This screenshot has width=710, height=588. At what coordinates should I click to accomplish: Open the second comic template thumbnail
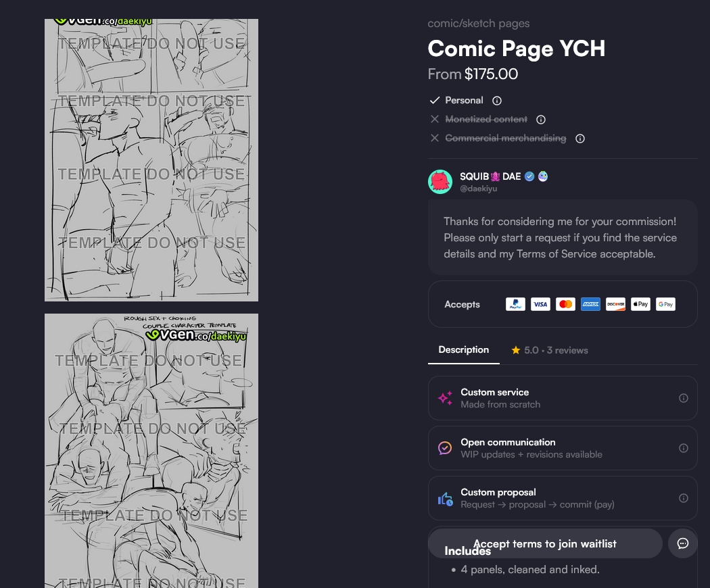coord(151,451)
